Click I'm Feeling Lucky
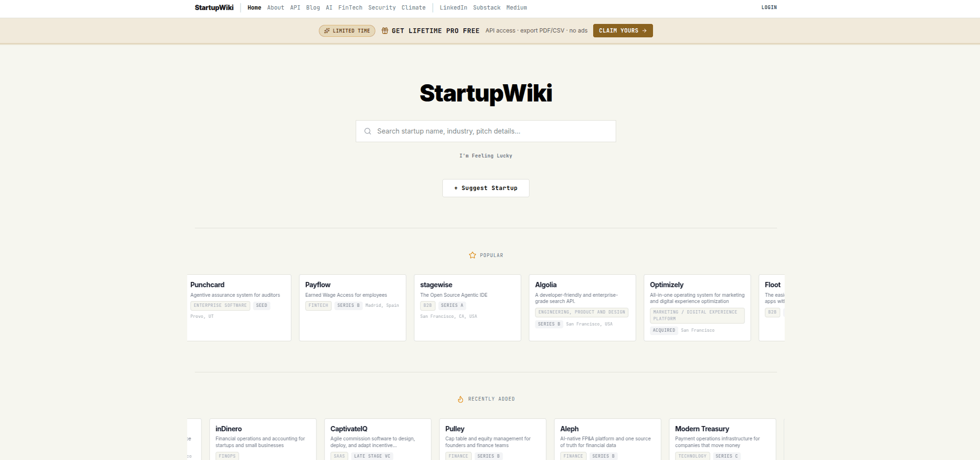Image resolution: width=980 pixels, height=460 pixels. (x=486, y=156)
